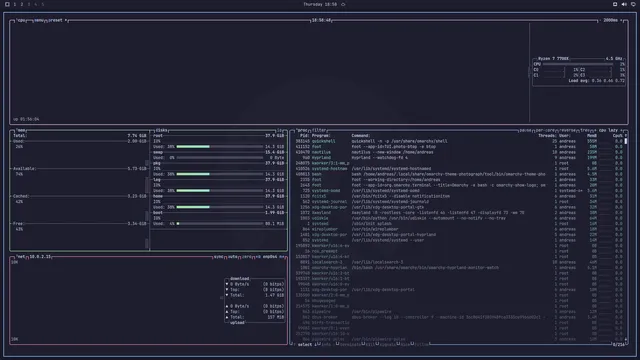Switch to workspace 3 in top bar
This screenshot has width=640, height=360.
pos(29,4)
